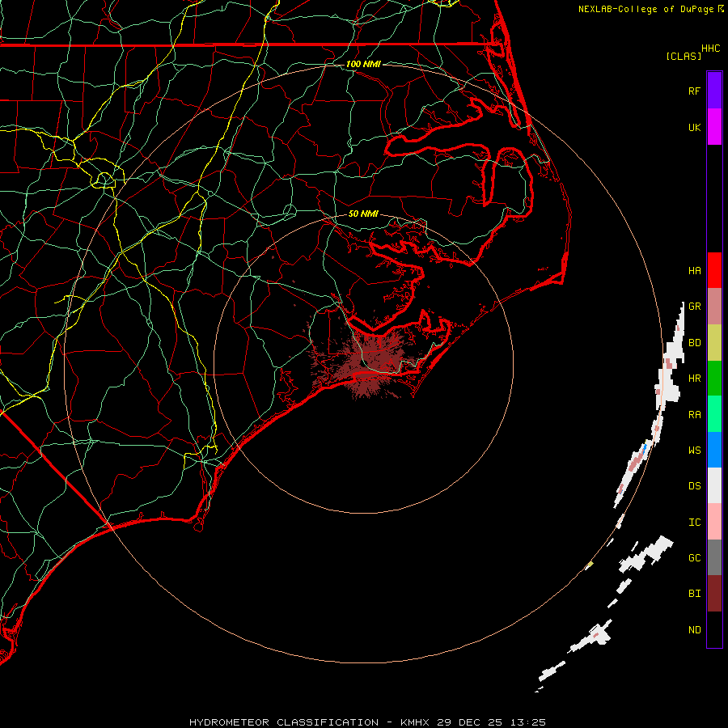Image resolution: width=728 pixels, height=728 pixels.
Task: Click the "BI" legend label
Action: (694, 594)
